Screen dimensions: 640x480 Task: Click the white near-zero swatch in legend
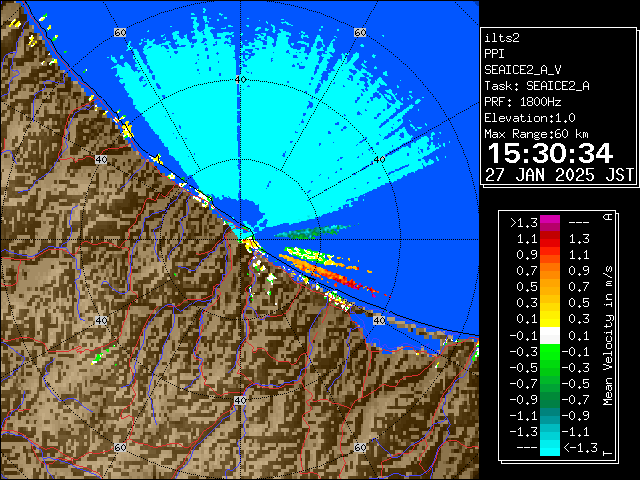[x=550, y=336]
